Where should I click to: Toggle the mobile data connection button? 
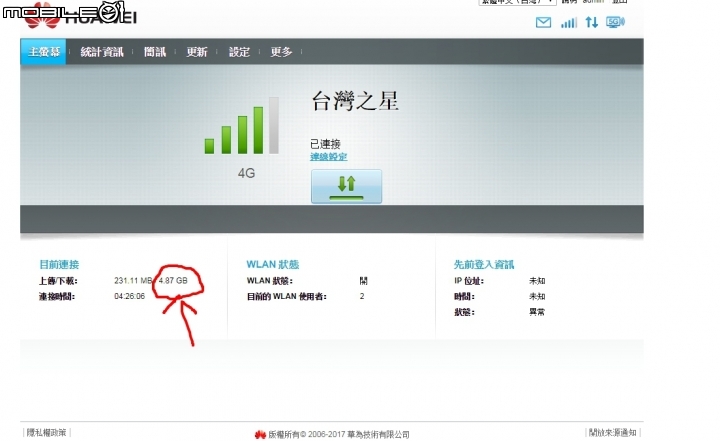(x=346, y=186)
